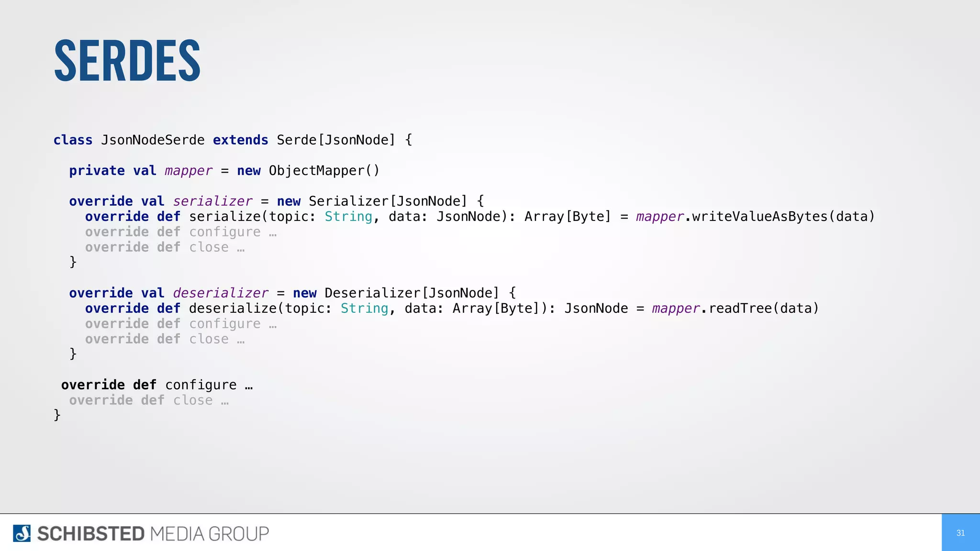Image resolution: width=980 pixels, height=551 pixels.
Task: Click greyed 'override def close …' under deserializer configure
Action: pos(165,339)
